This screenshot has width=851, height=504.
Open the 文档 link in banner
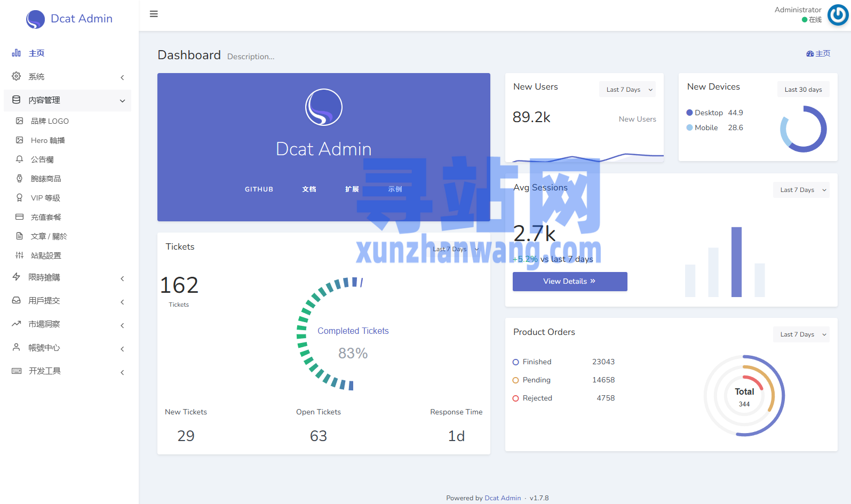pos(309,189)
